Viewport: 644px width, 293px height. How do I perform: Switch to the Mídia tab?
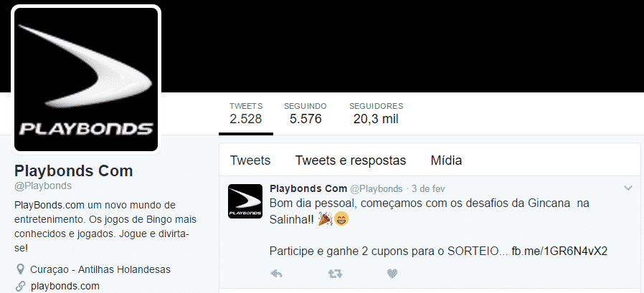[x=446, y=160]
